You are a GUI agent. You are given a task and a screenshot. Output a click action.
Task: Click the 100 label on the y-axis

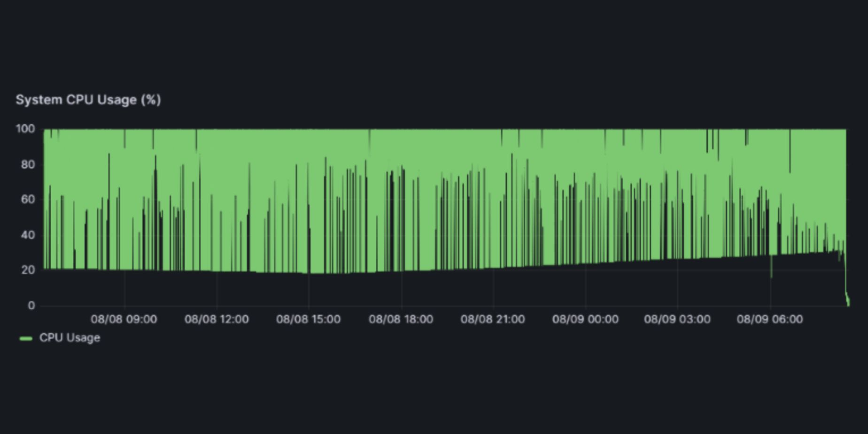(25, 129)
